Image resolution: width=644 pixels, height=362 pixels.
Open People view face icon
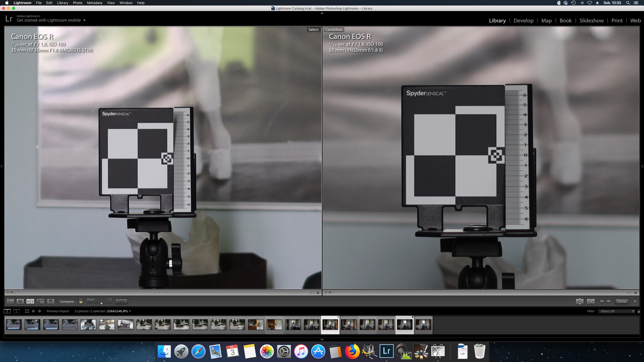(51, 301)
